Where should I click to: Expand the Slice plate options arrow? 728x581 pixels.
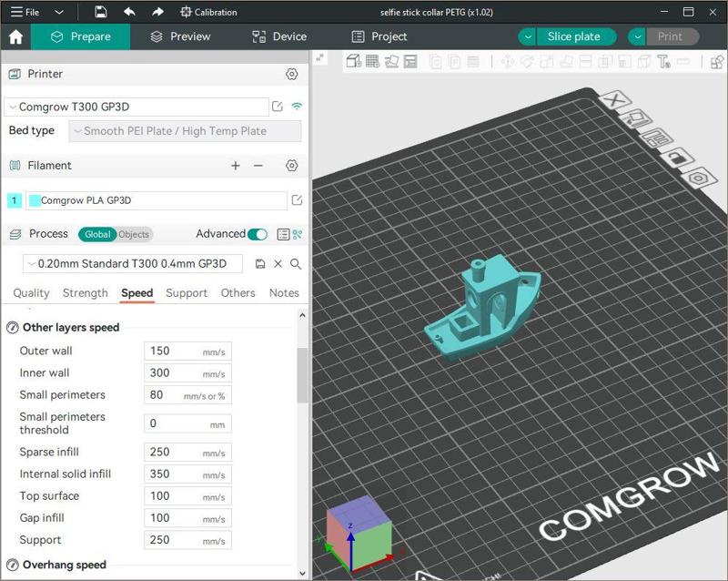(x=528, y=36)
